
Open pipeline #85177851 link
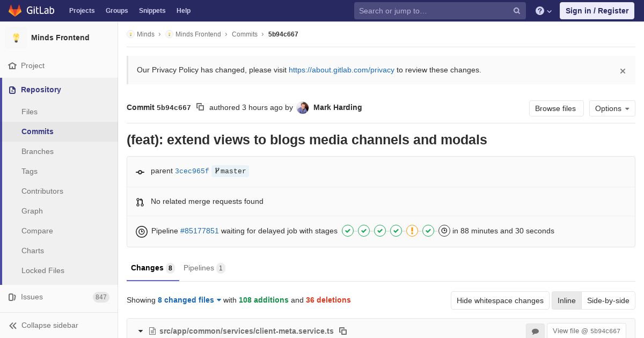[x=199, y=231]
